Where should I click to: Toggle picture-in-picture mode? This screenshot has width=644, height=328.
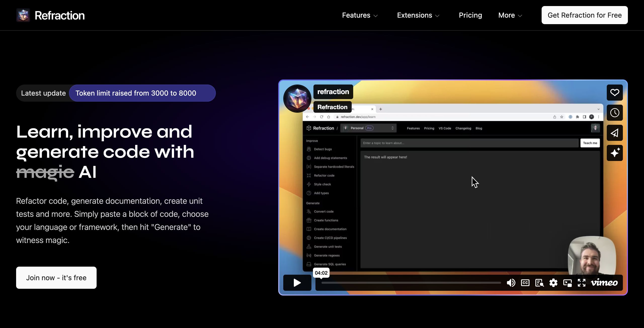pyautogui.click(x=567, y=283)
